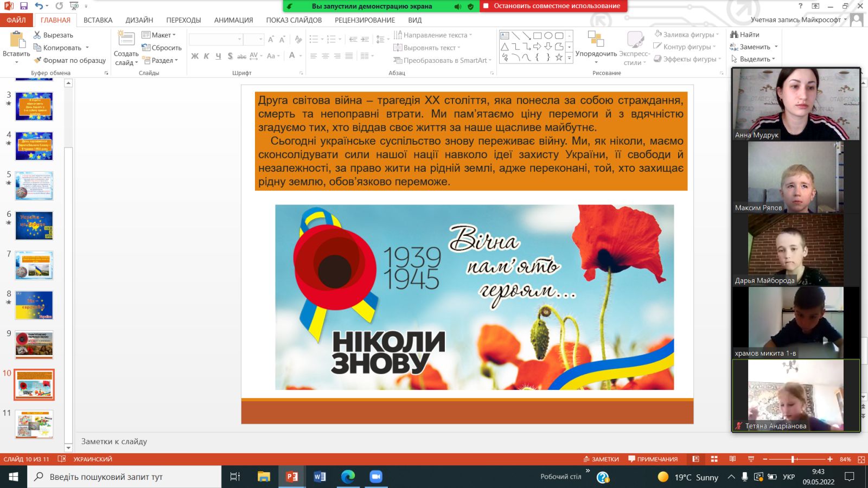Insert a rectangle shape from gallery
Image resolution: width=868 pixels, height=488 pixels.
click(537, 36)
